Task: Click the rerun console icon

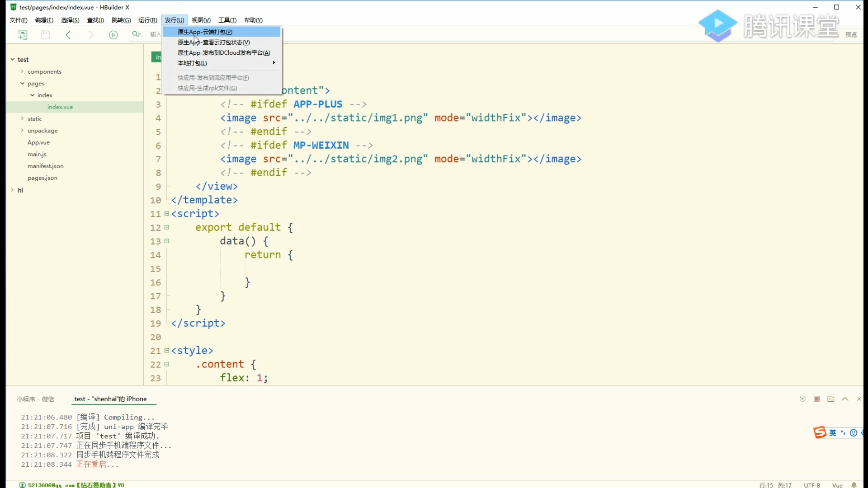Action: point(802,399)
